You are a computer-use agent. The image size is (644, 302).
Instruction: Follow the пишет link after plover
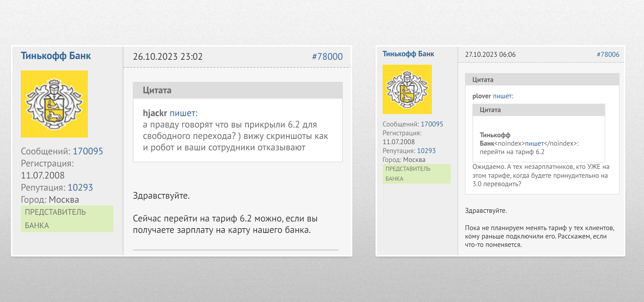point(502,96)
